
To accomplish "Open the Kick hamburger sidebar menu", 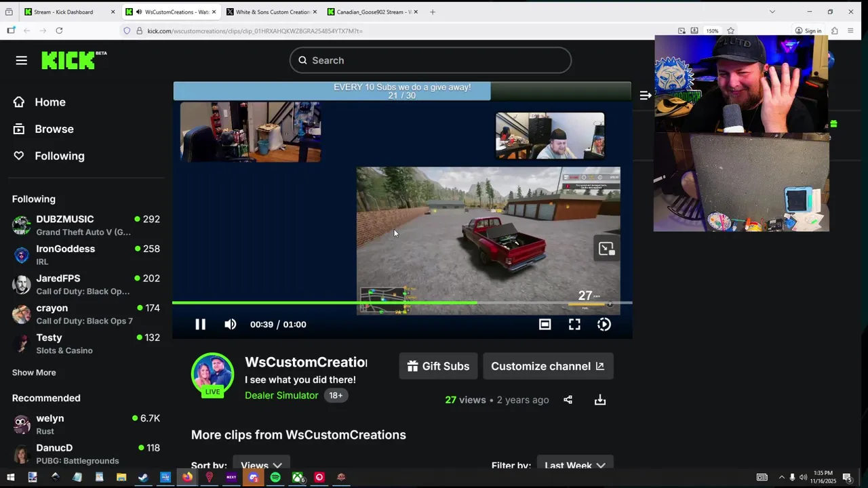I will point(21,60).
